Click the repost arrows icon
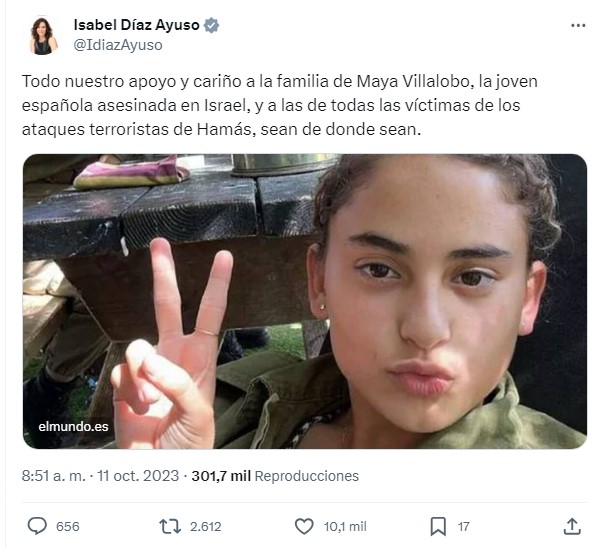 point(170,526)
